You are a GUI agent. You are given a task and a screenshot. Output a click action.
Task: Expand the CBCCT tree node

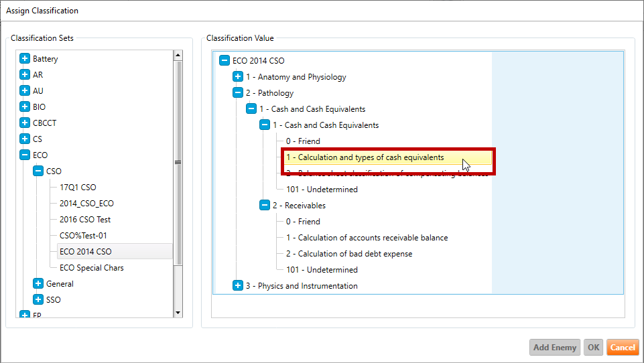tap(25, 123)
